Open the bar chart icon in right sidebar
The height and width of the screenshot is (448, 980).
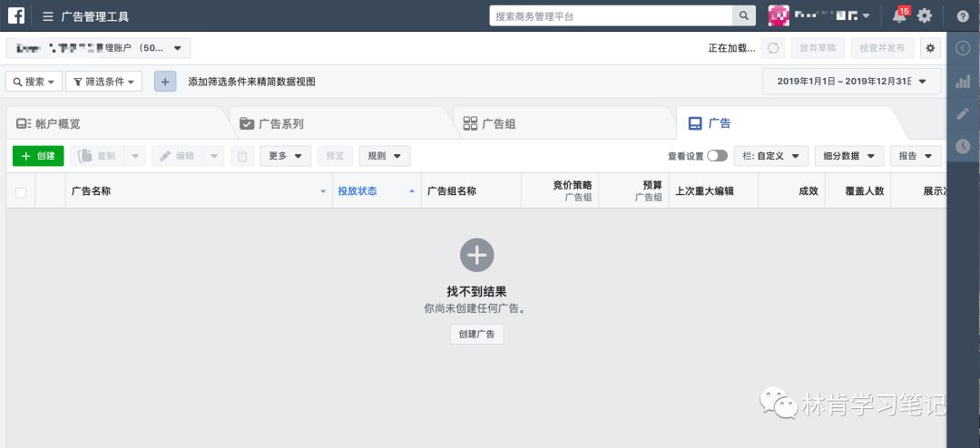point(963,82)
